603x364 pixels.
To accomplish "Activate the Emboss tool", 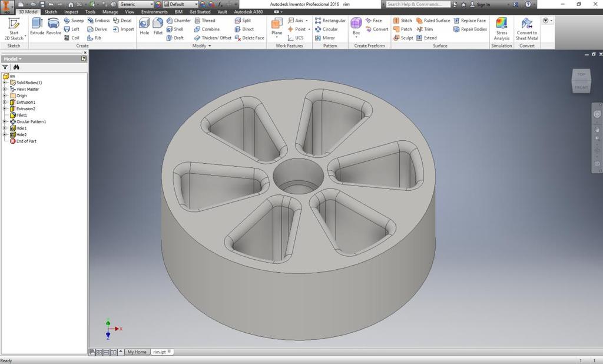I will point(98,21).
